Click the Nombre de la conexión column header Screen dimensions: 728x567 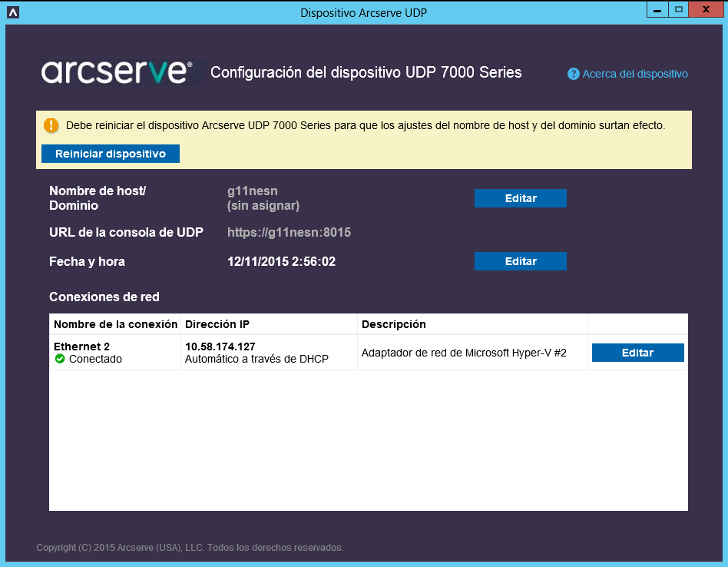point(116,324)
